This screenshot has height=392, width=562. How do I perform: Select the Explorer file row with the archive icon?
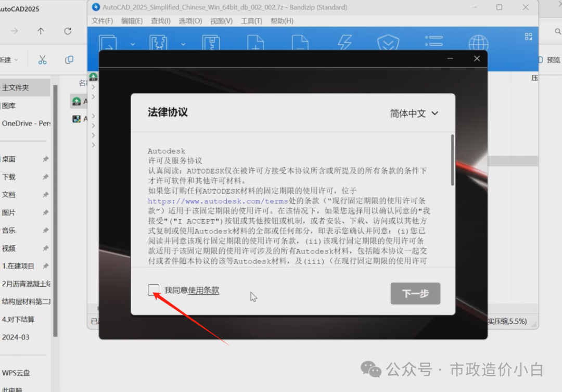click(79, 101)
